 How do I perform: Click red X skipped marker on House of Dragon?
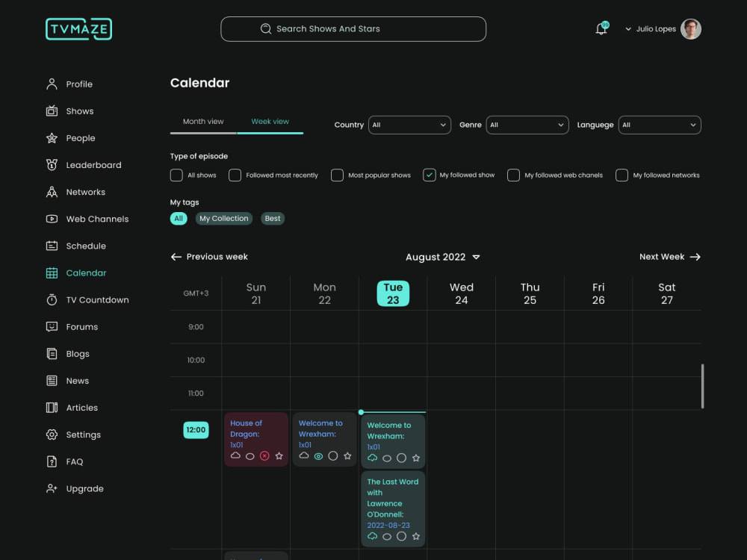265,456
